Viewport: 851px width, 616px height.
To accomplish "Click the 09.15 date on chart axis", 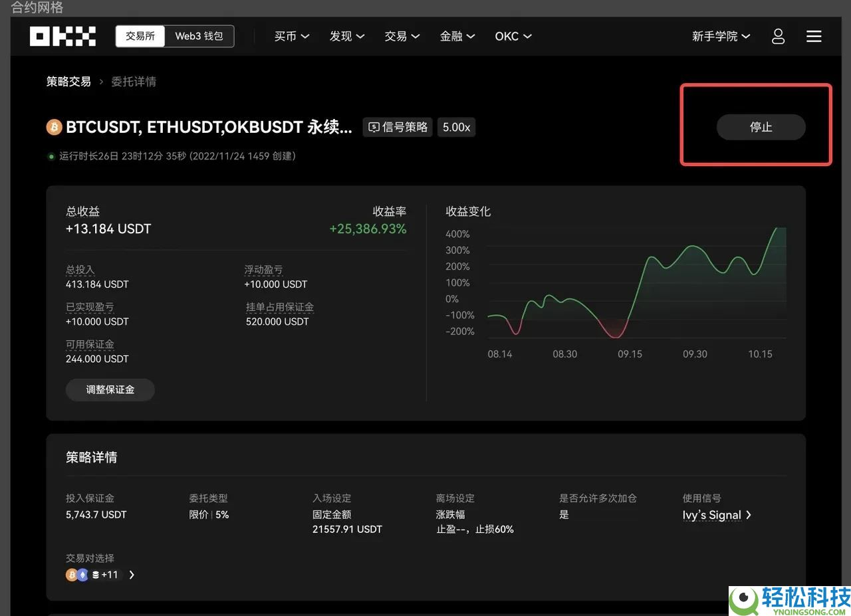I will tap(630, 354).
